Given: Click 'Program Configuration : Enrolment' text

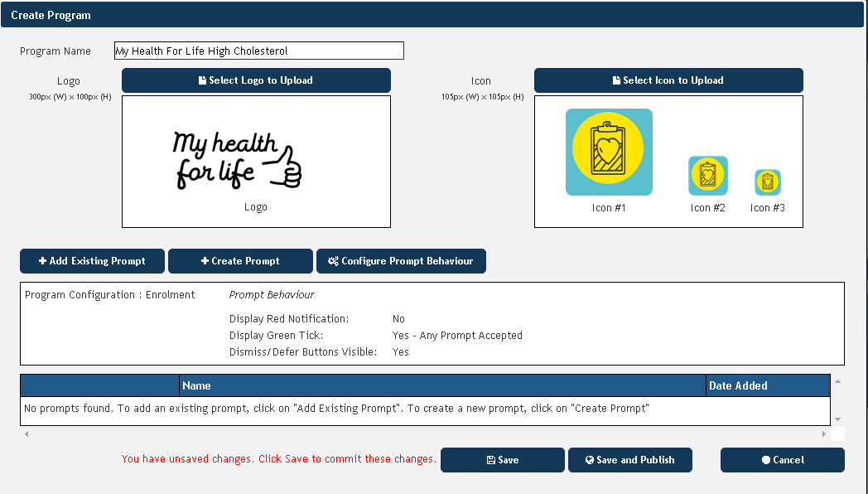Looking at the screenshot, I should tap(109, 294).
